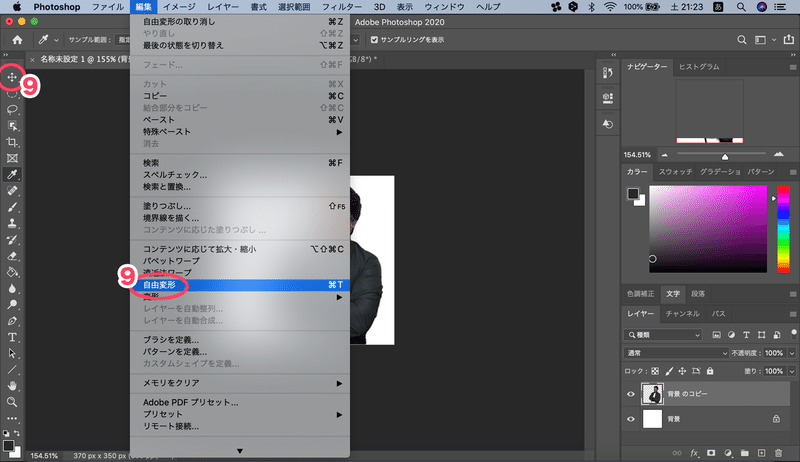Toggle サンプルリングを表示 checkbox
800x462 pixels.
pos(374,40)
